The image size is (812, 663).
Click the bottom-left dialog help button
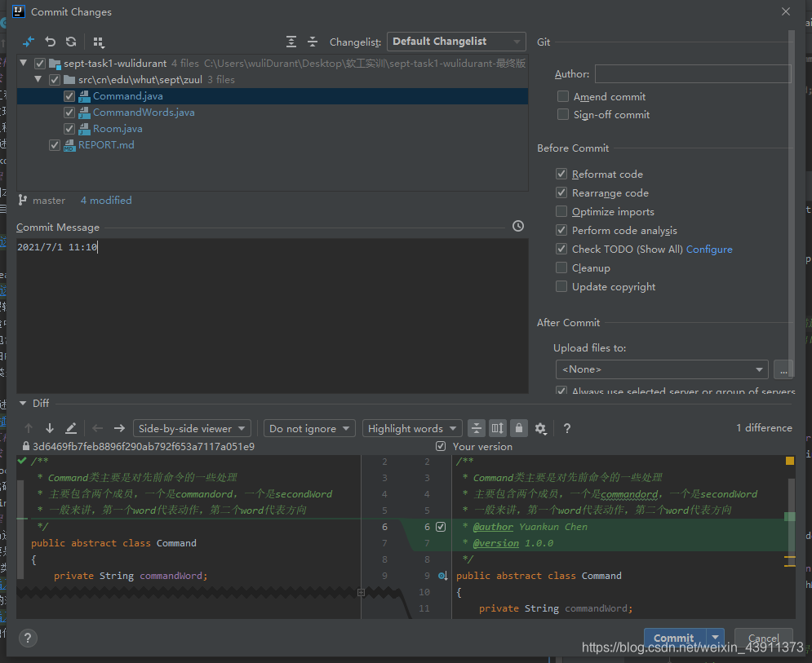[28, 639]
